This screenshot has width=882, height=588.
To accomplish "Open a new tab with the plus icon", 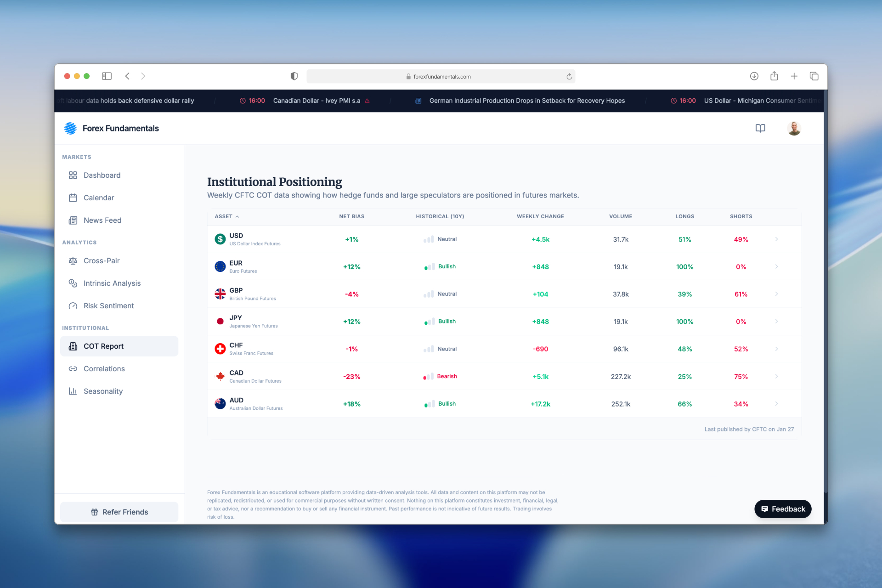I will click(x=794, y=76).
